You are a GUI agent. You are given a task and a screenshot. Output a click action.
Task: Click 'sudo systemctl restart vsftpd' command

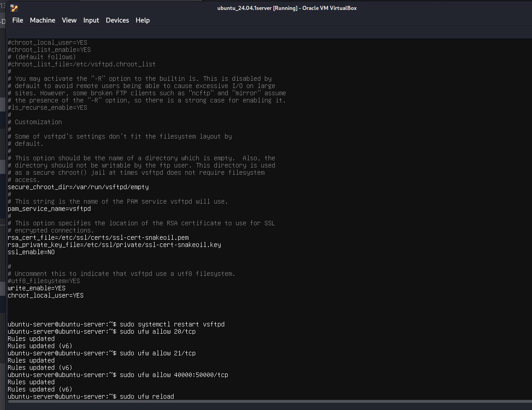(x=172, y=324)
